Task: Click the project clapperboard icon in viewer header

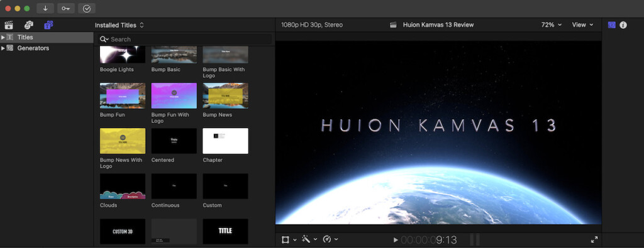Action: (394, 25)
